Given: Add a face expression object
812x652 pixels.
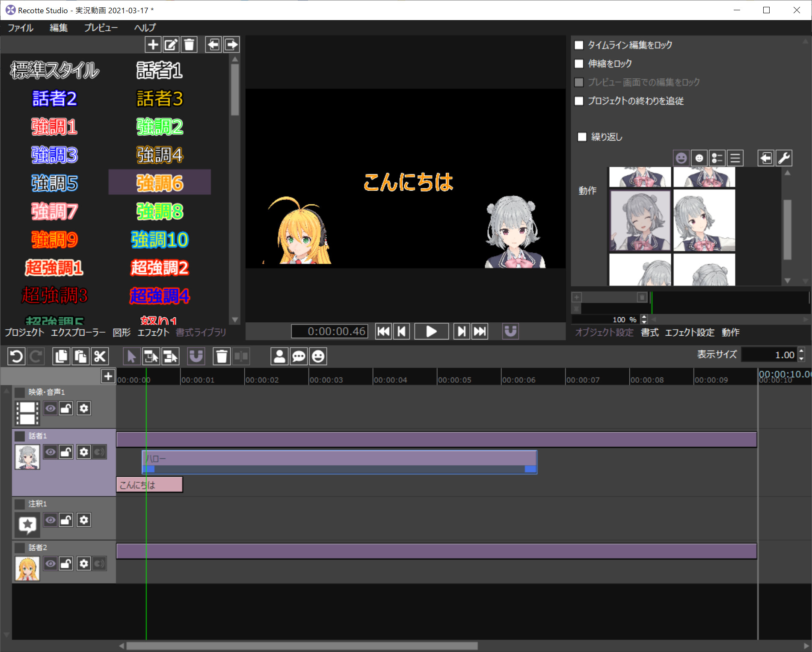Looking at the screenshot, I should coord(318,356).
